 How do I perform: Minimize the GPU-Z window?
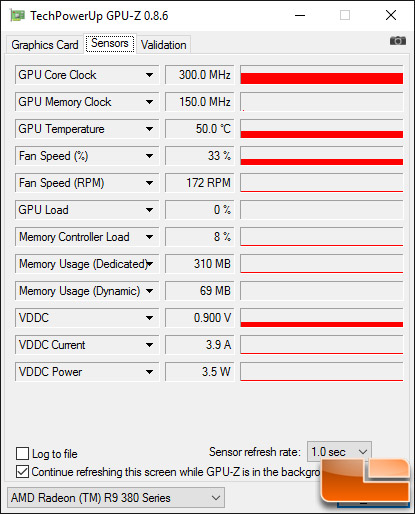pos(300,15)
